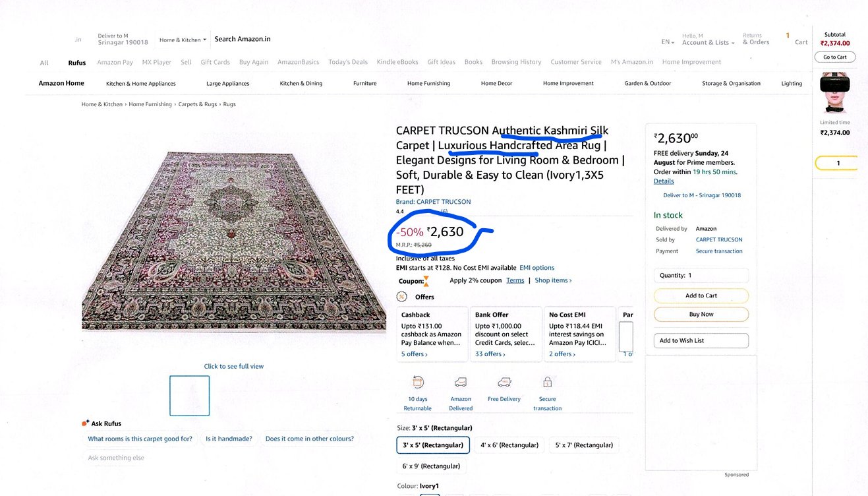
Task: Click the Free Delivery truck icon
Action: point(504,381)
